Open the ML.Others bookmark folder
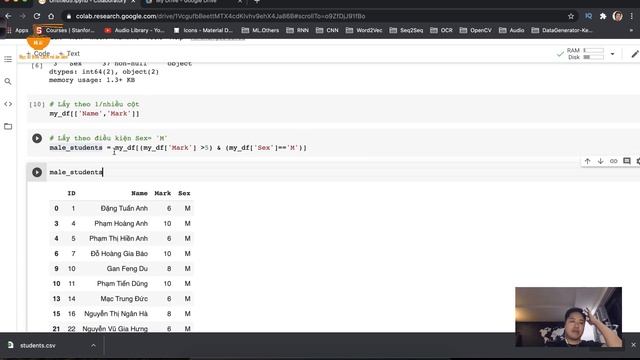Screen dimensions: 640x360 [x=260, y=30]
